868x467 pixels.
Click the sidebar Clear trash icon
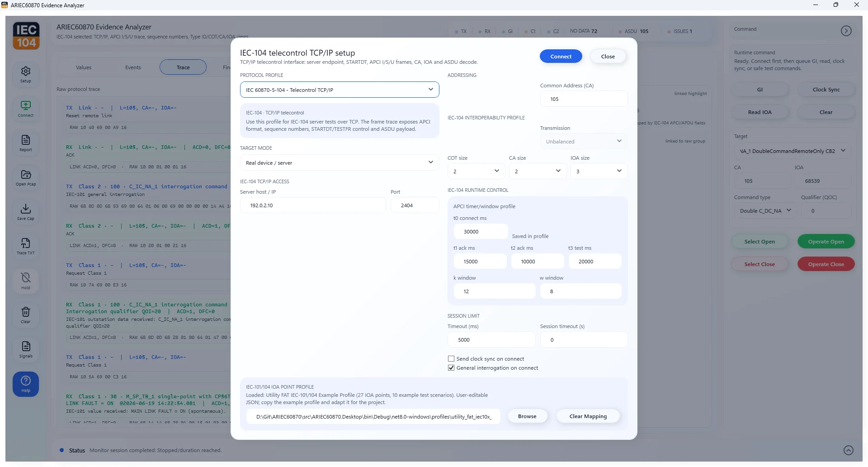click(x=26, y=315)
